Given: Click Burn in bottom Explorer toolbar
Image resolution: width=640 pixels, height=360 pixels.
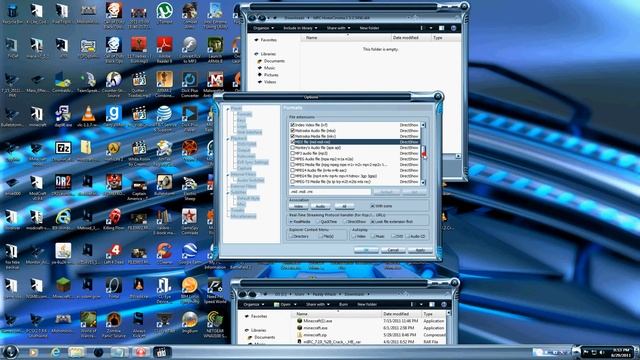Looking at the screenshot, I should point(344,304).
